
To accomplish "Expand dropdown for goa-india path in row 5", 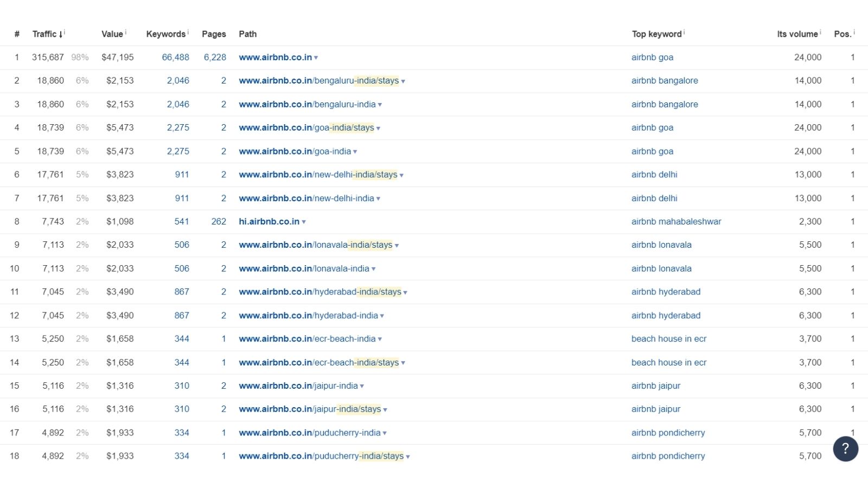I will click(355, 152).
